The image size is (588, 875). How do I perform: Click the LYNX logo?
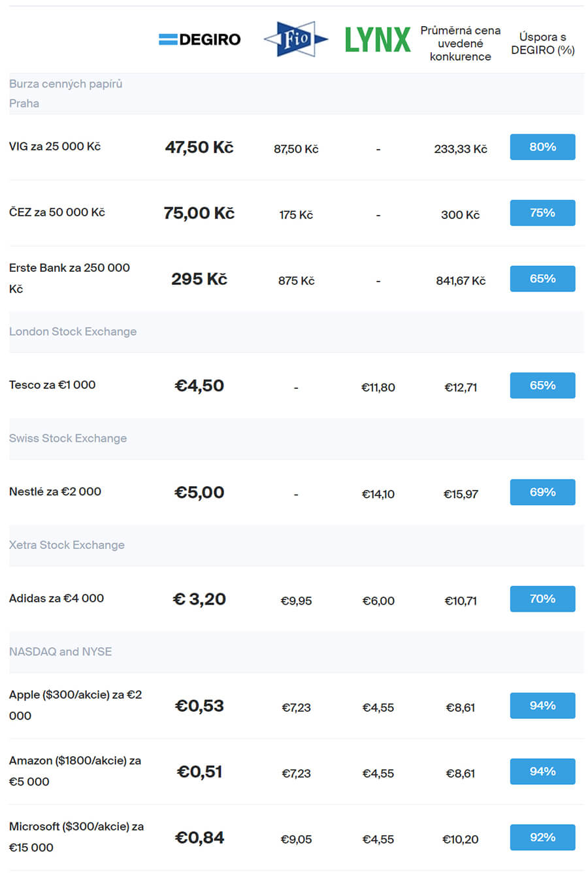tap(378, 39)
